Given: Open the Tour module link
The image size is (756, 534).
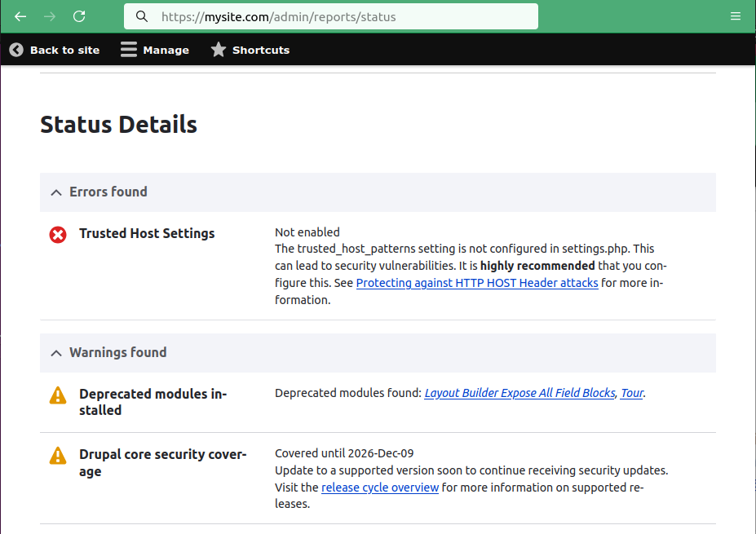Looking at the screenshot, I should pos(631,393).
